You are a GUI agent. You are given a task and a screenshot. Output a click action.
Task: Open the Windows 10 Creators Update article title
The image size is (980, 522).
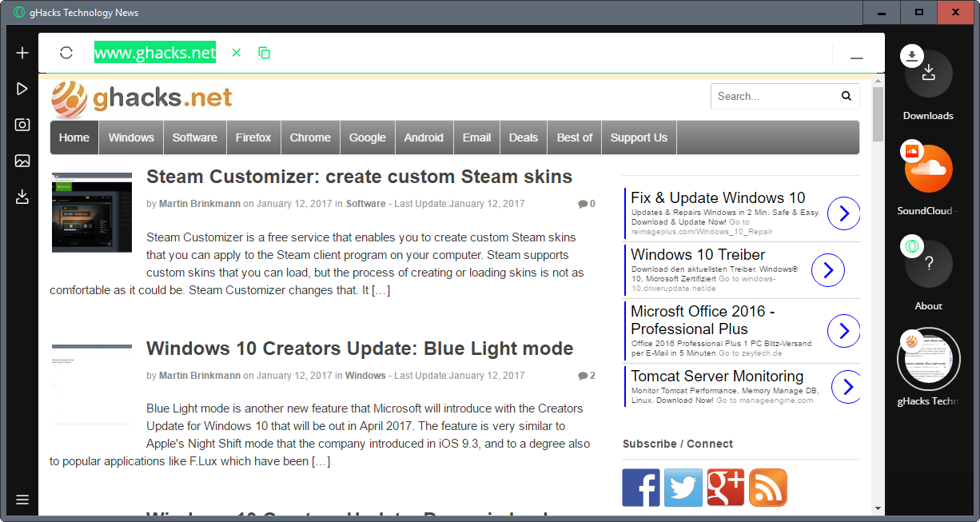click(x=360, y=349)
